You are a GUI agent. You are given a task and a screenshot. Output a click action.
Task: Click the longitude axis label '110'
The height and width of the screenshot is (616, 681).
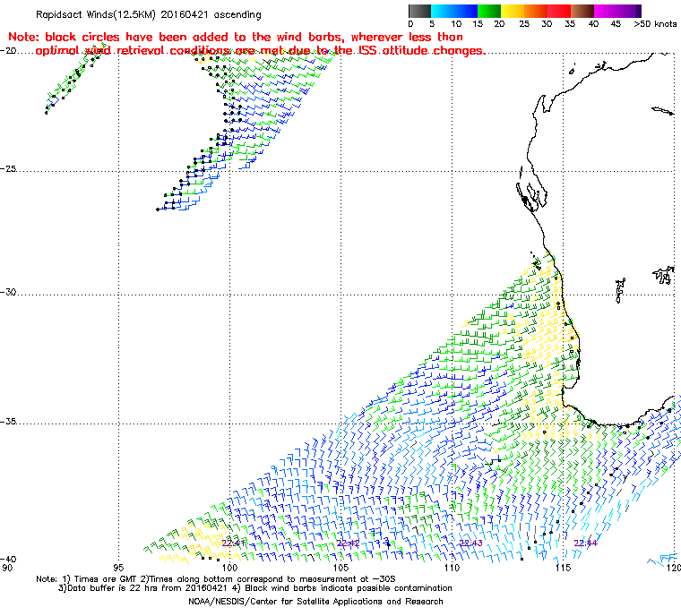coord(452,568)
